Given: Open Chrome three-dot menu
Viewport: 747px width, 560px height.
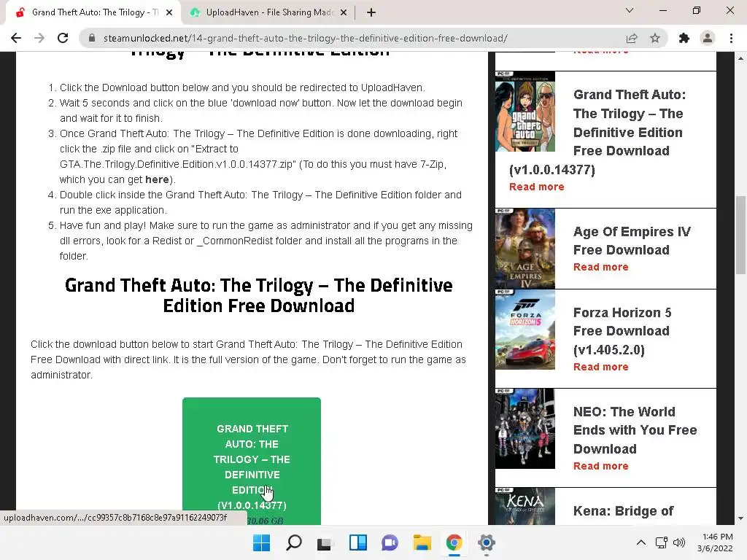Looking at the screenshot, I should pos(731,38).
